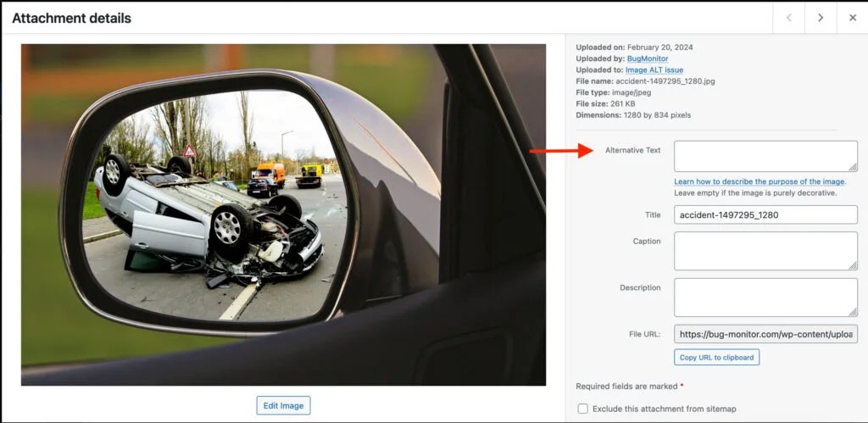The height and width of the screenshot is (423, 868).
Task: Click the File size 261 KB text
Action: coord(605,103)
